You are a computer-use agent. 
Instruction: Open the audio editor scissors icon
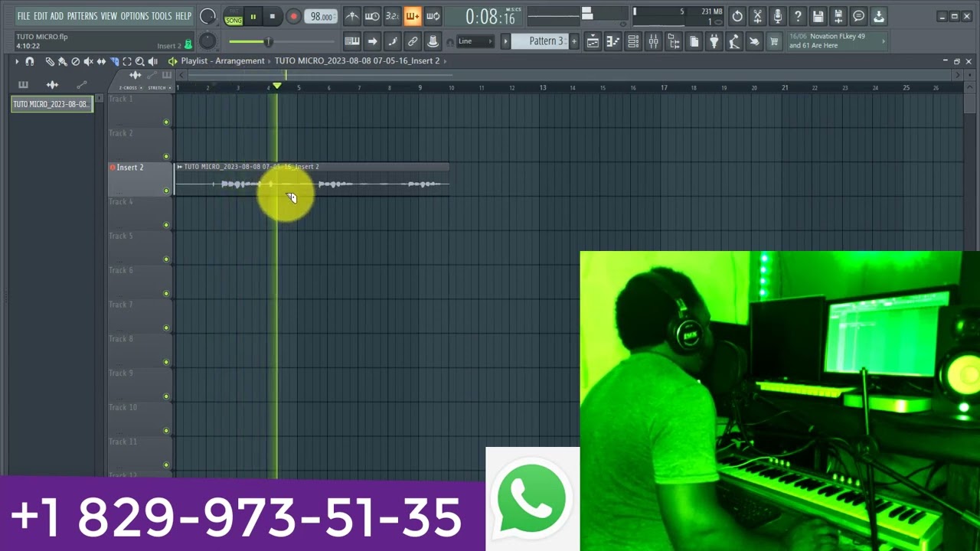pos(757,16)
